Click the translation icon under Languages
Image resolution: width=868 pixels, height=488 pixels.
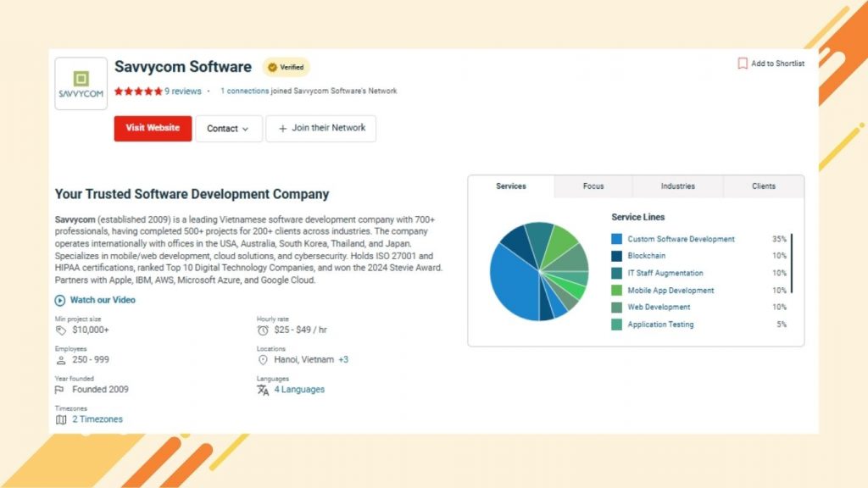[x=262, y=390]
